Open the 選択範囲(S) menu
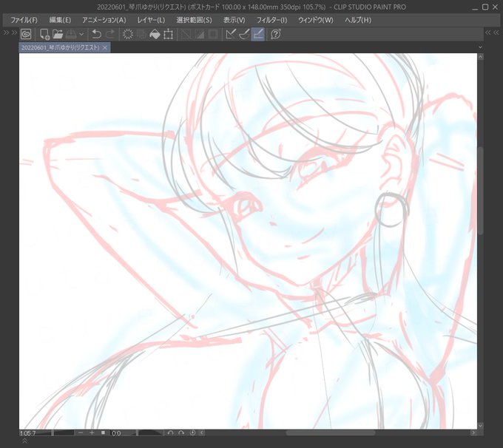The width and height of the screenshot is (503, 448). coord(194,20)
